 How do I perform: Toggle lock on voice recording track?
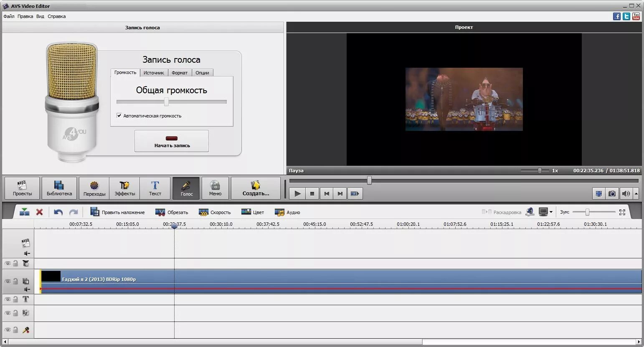[15, 330]
